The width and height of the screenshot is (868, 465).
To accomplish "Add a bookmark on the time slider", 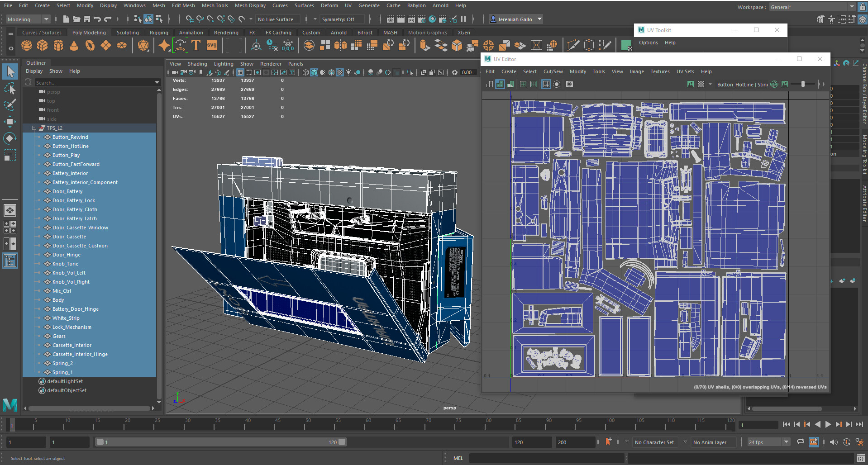I will coord(608,442).
